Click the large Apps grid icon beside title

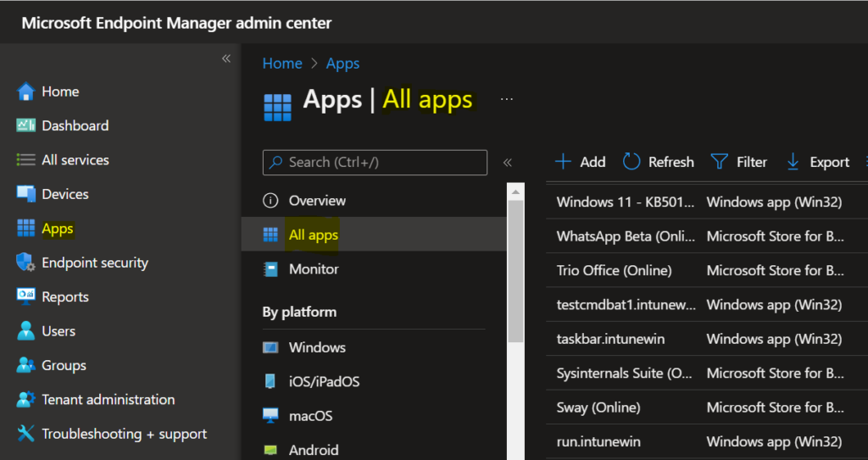click(x=277, y=108)
